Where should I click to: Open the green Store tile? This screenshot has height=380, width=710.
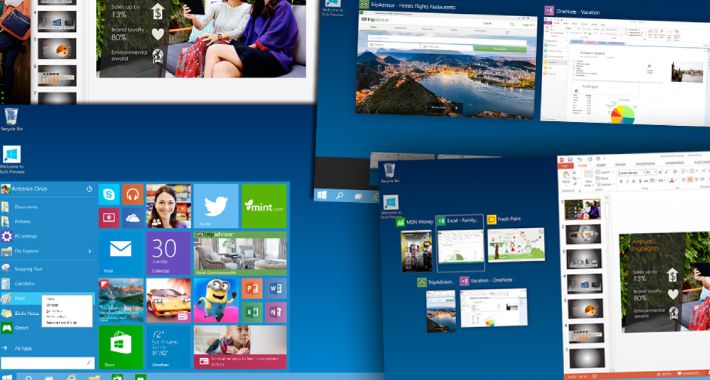pyautogui.click(x=120, y=347)
